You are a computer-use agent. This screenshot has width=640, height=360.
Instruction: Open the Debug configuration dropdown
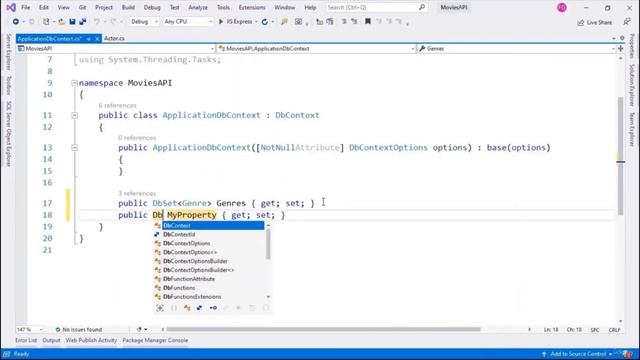(x=144, y=22)
